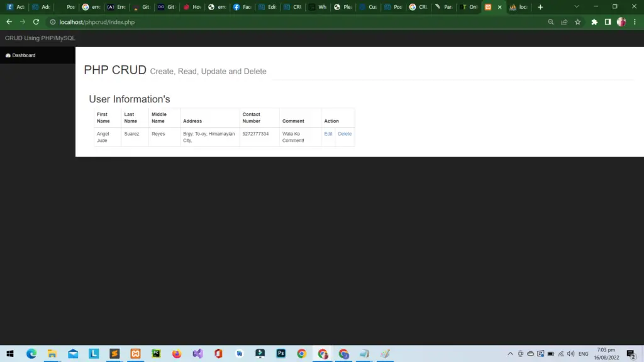Screen dimensions: 644x362
Task: Click the Edit link for Angel Jude
Action: pyautogui.click(x=328, y=134)
